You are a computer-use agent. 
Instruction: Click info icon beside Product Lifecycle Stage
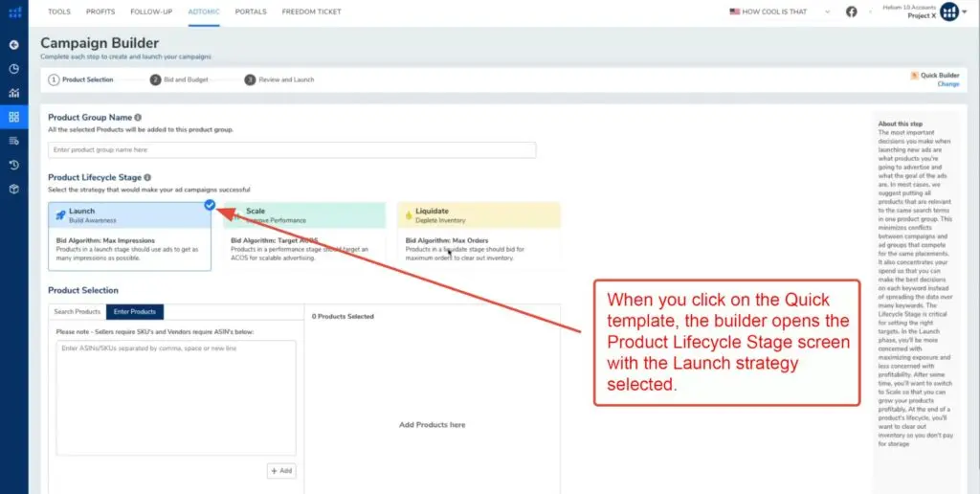148,177
